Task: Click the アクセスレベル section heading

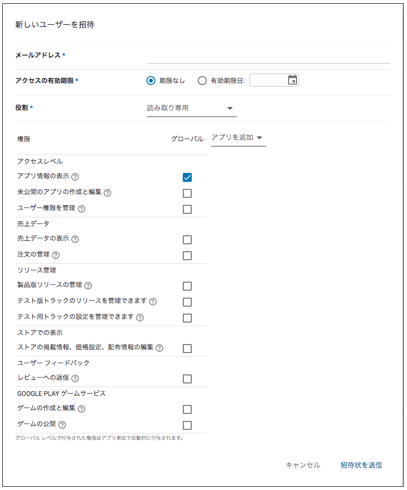Action: (x=40, y=161)
